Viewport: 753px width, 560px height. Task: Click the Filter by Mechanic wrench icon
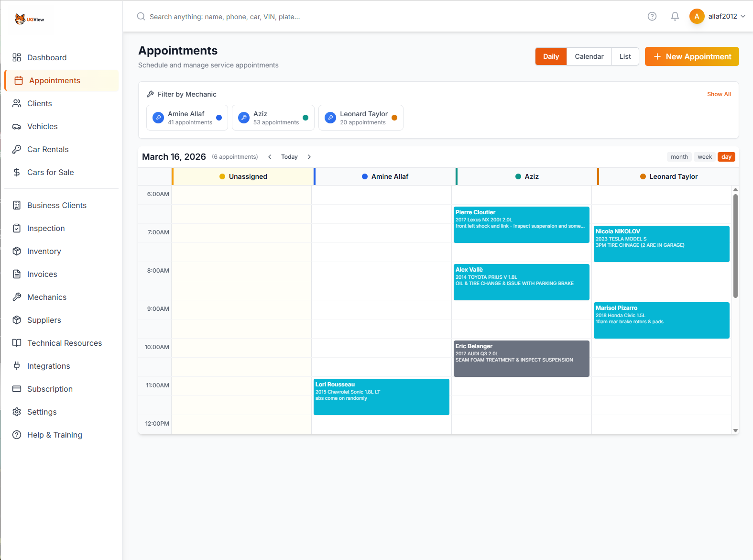(150, 94)
